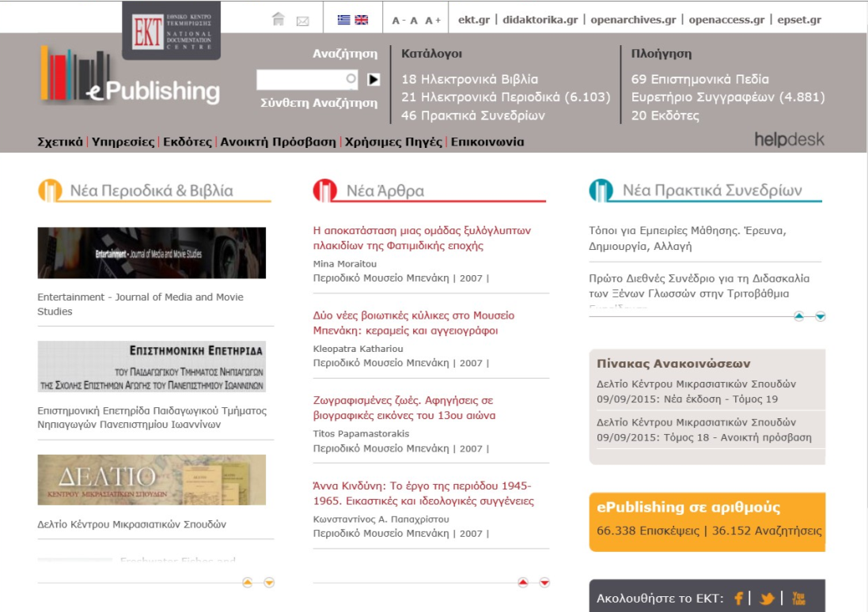Decrease font size with A-
Screen dimensions: 868x612
click(x=398, y=21)
